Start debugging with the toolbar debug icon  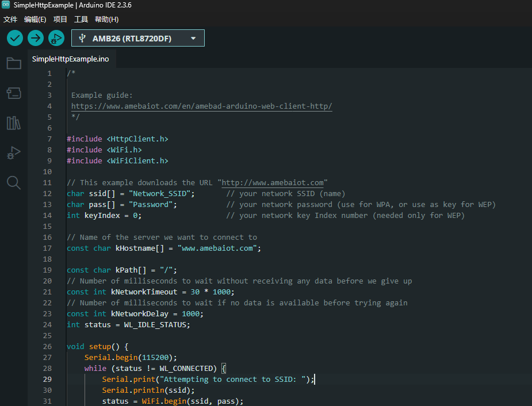click(56, 38)
